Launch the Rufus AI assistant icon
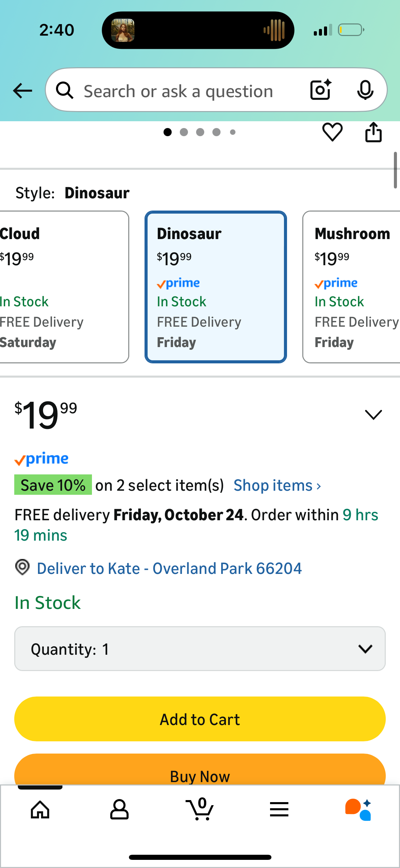This screenshot has height=868, width=400. pyautogui.click(x=358, y=810)
